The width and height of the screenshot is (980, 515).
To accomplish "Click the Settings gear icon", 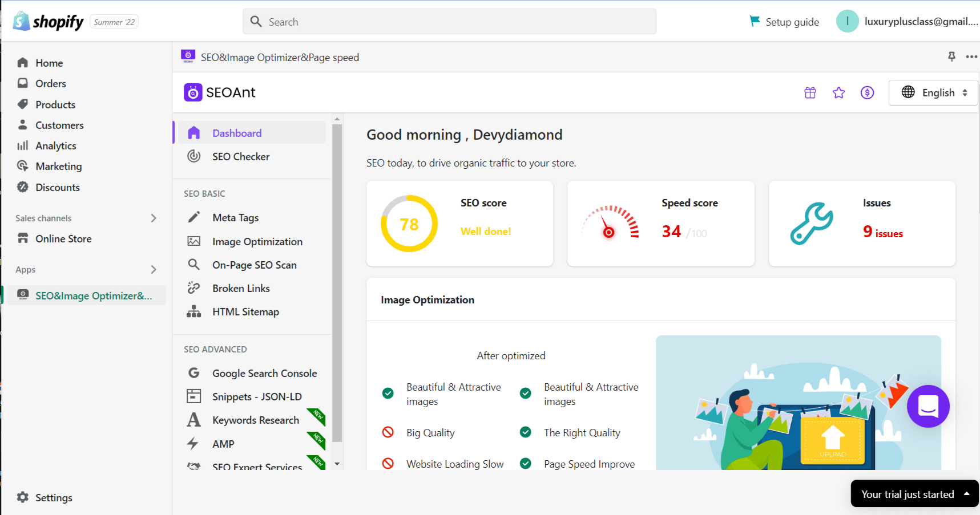I will (23, 497).
